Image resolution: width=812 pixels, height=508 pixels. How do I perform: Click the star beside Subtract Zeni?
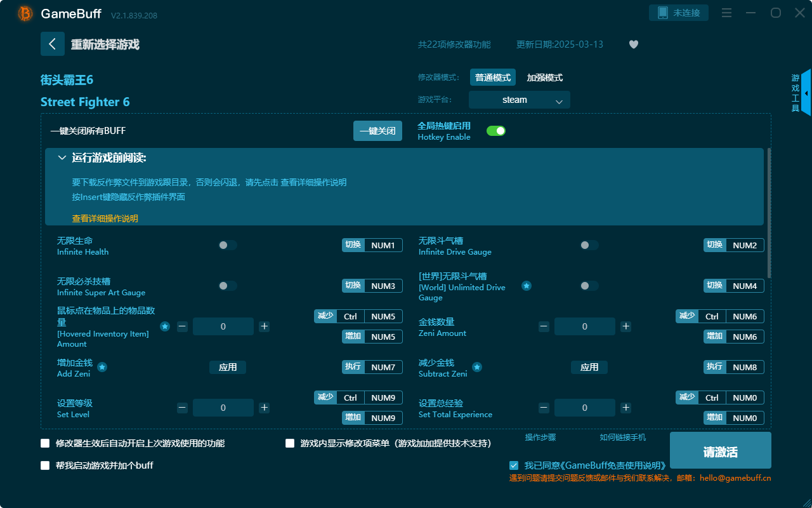[x=476, y=367]
